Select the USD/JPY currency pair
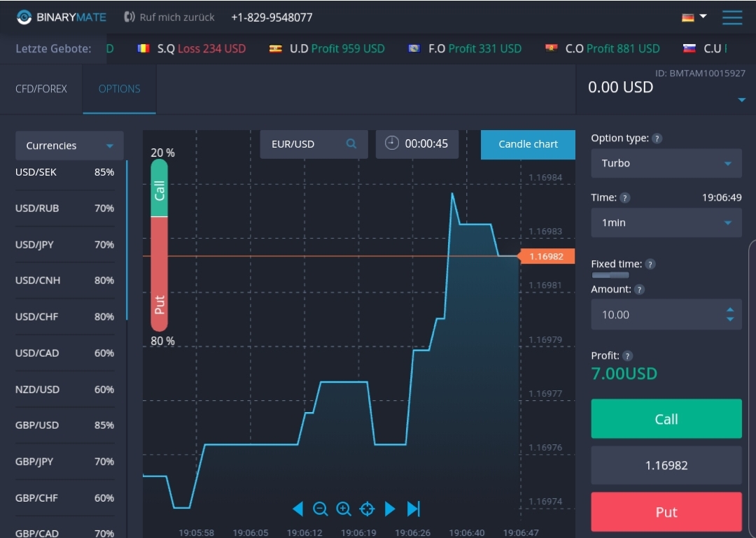This screenshot has width=756, height=538. pos(64,244)
